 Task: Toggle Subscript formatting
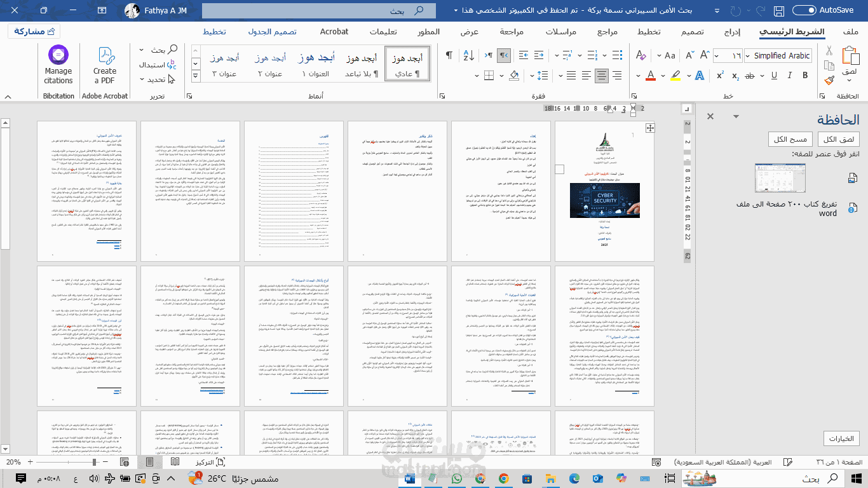coord(735,76)
